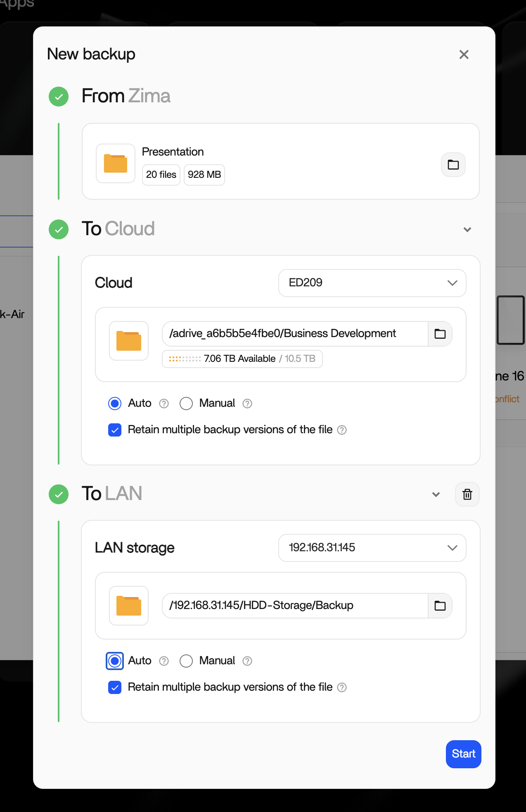The width and height of the screenshot is (526, 812).
Task: Browse cloud destination folder icon
Action: click(440, 334)
